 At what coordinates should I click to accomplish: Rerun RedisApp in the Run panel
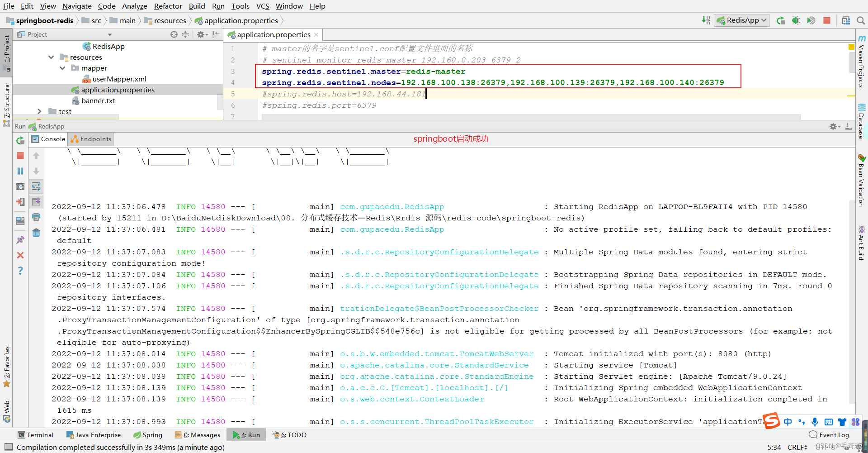point(20,141)
